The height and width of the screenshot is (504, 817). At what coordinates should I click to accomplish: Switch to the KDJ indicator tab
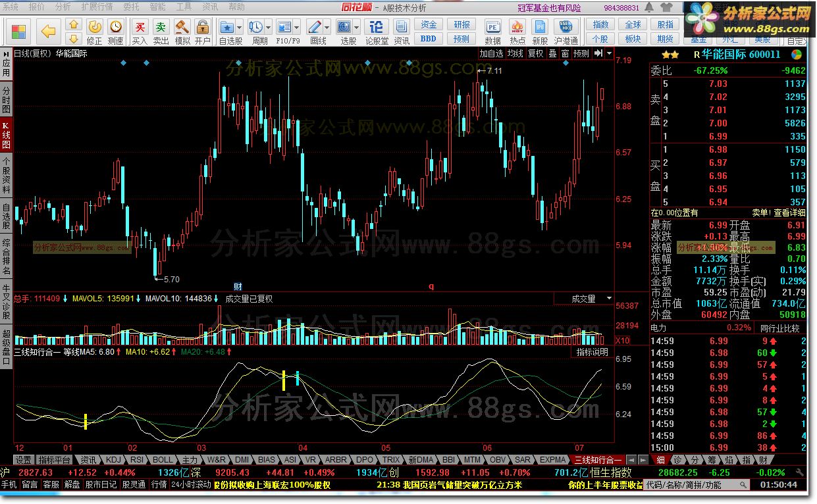coord(114,459)
